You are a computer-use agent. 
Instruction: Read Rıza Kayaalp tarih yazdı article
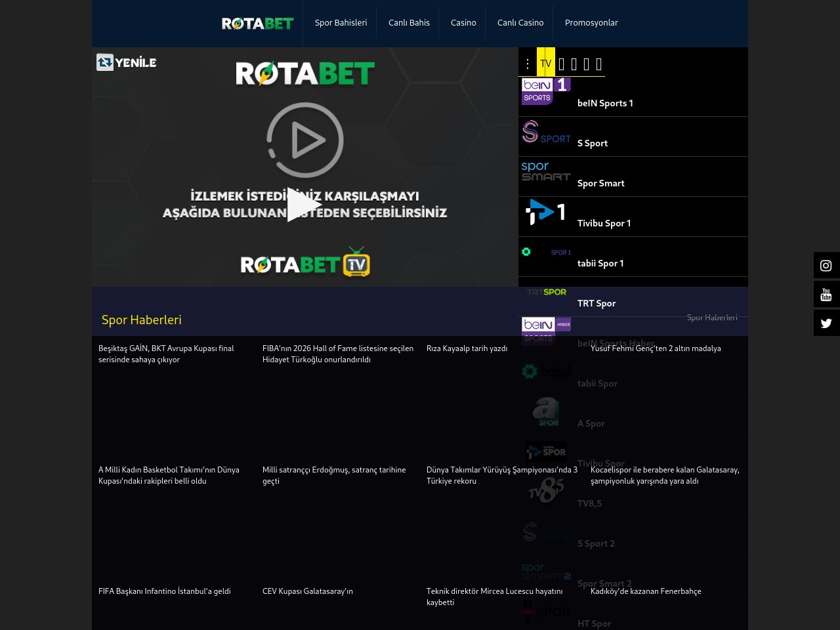(467, 349)
